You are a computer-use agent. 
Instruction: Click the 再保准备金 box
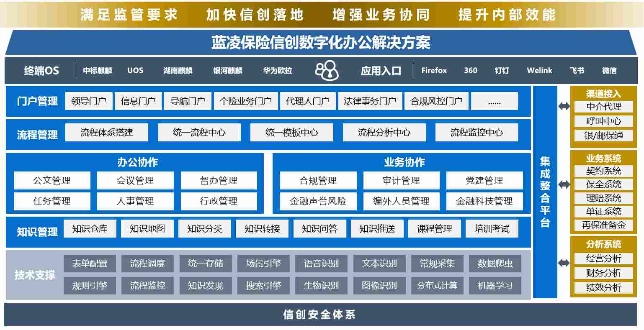(603, 225)
